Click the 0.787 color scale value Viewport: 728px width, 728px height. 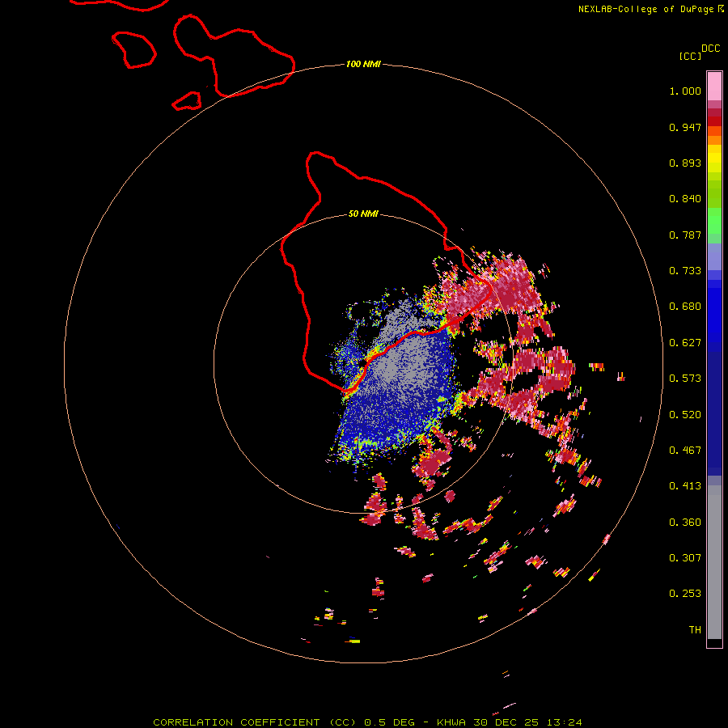(x=685, y=235)
